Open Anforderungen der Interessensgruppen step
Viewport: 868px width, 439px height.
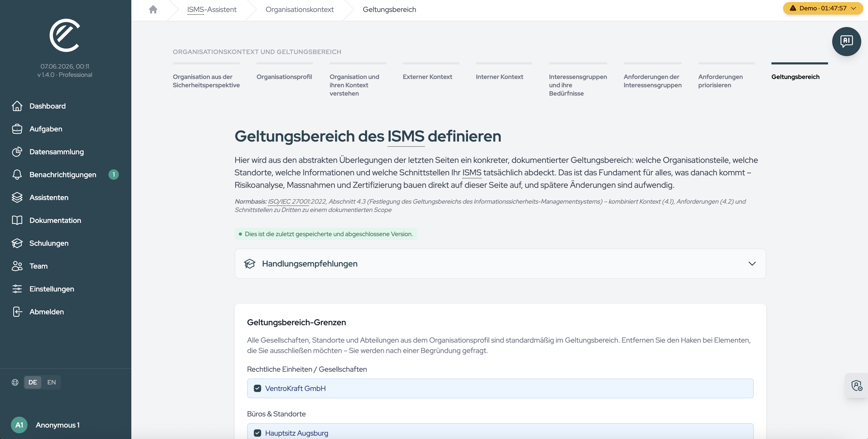tap(652, 81)
